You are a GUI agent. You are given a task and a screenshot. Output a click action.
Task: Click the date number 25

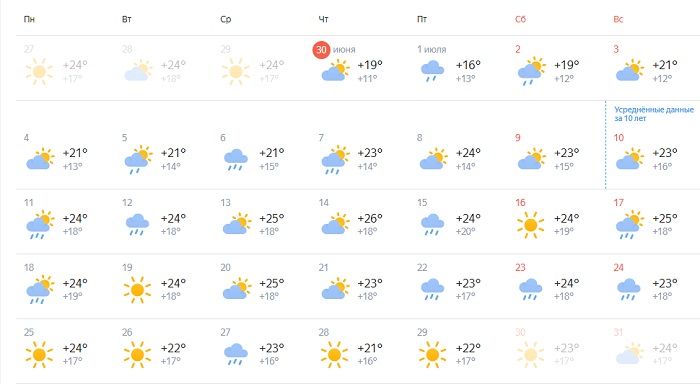coord(29,332)
